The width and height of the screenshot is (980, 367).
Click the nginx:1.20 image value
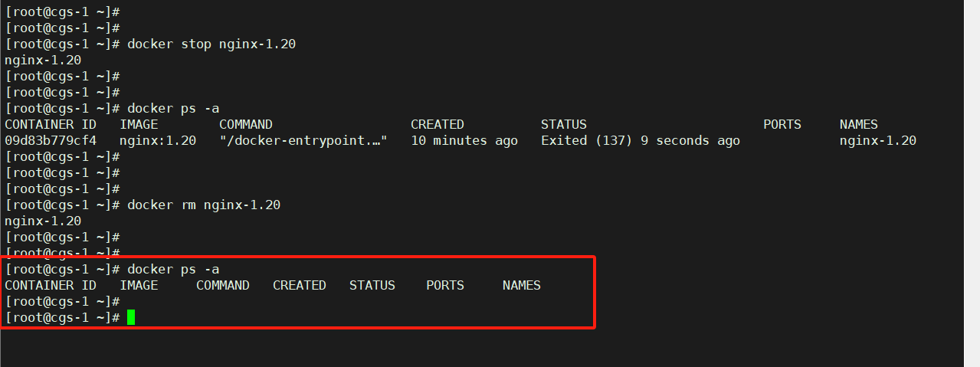point(158,140)
